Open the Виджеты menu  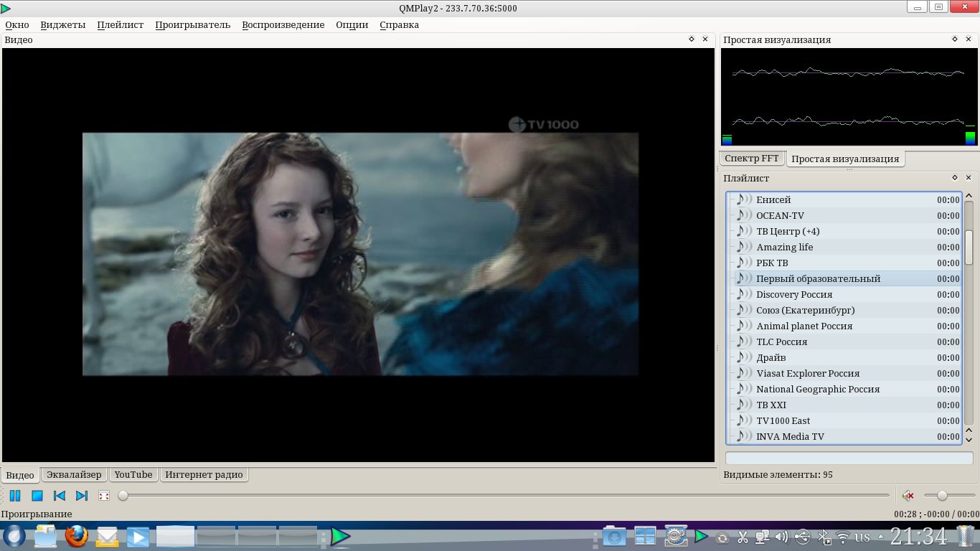click(62, 24)
